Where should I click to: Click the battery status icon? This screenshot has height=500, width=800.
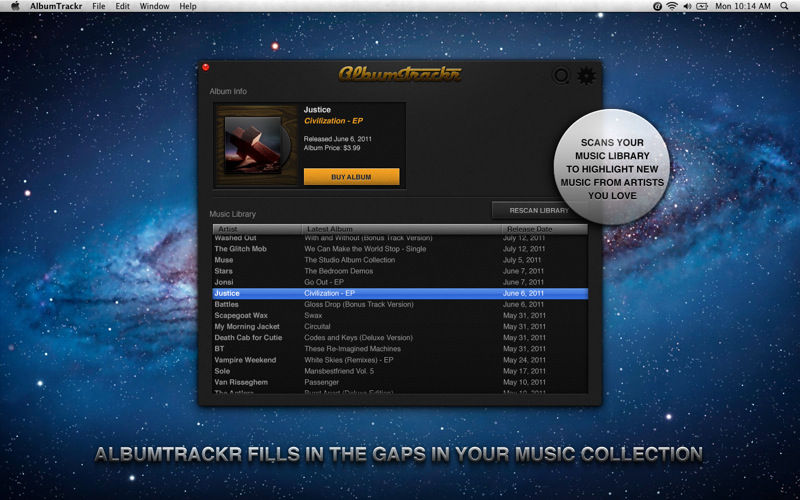pos(702,6)
